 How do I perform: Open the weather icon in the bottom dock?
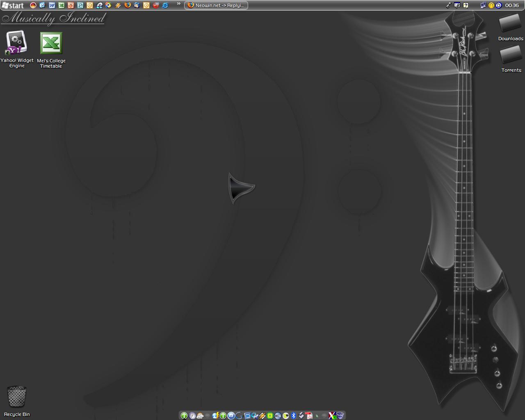point(200,416)
